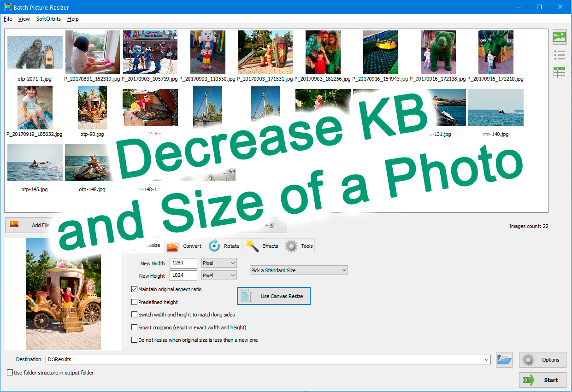
Task: Enable Smart cropping option
Action: coord(134,327)
